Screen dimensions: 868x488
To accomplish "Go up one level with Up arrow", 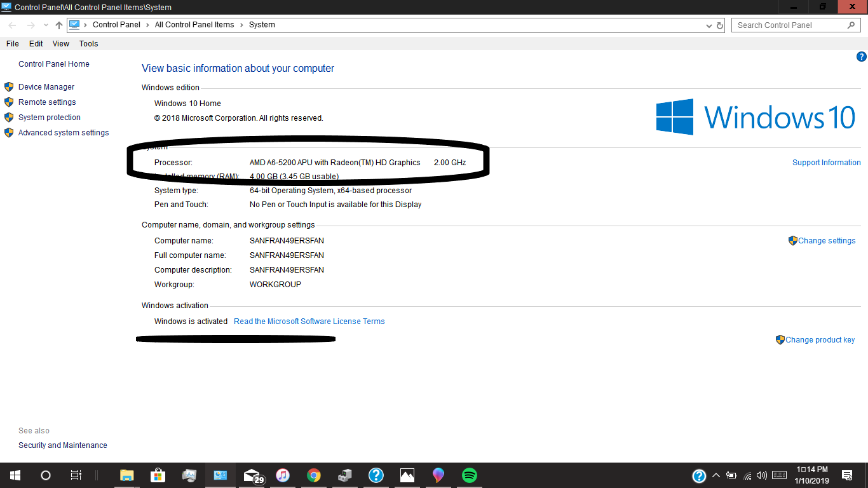I will (x=59, y=25).
